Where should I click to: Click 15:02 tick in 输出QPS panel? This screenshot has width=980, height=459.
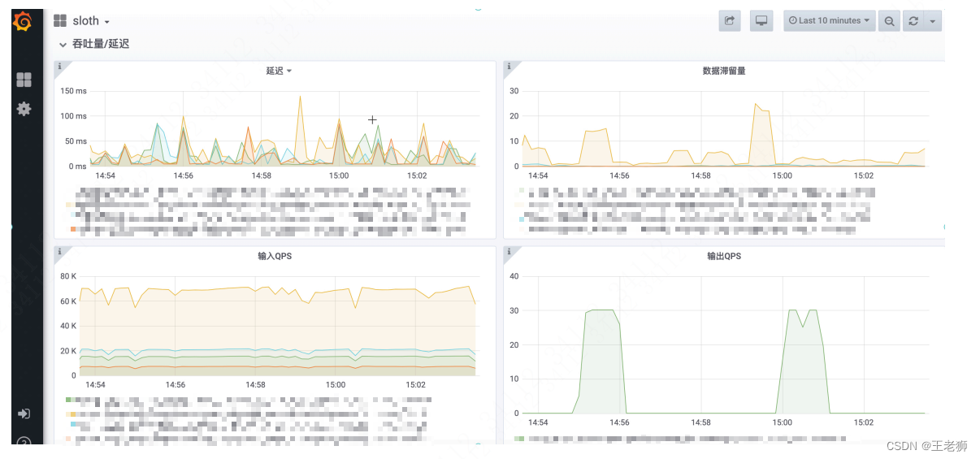click(x=863, y=422)
